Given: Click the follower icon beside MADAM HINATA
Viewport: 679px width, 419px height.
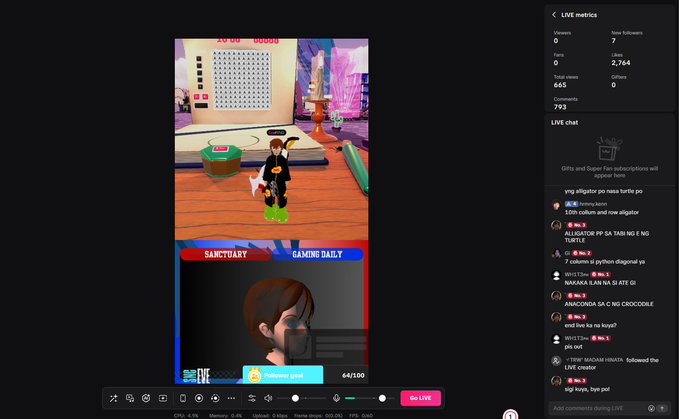Looking at the screenshot, I should 556,361.
